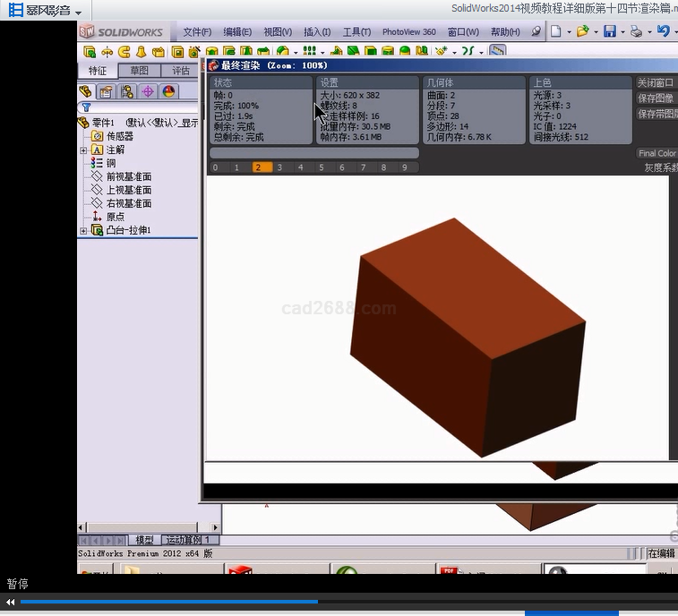Open the 插入(I) menu
The width and height of the screenshot is (678, 616).
coord(317,32)
